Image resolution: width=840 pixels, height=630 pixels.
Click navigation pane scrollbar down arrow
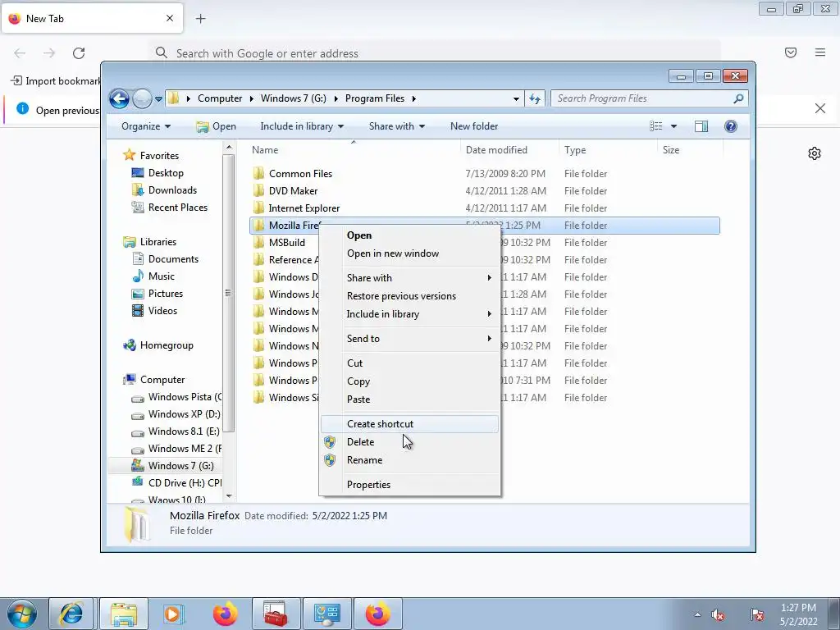[229, 496]
